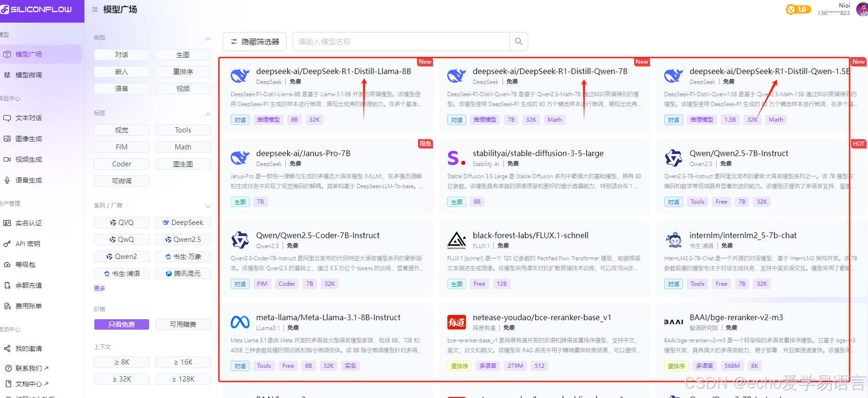This screenshot has height=398, width=868.
Task: Filter by DeepSeek vendor
Action: coord(183,223)
